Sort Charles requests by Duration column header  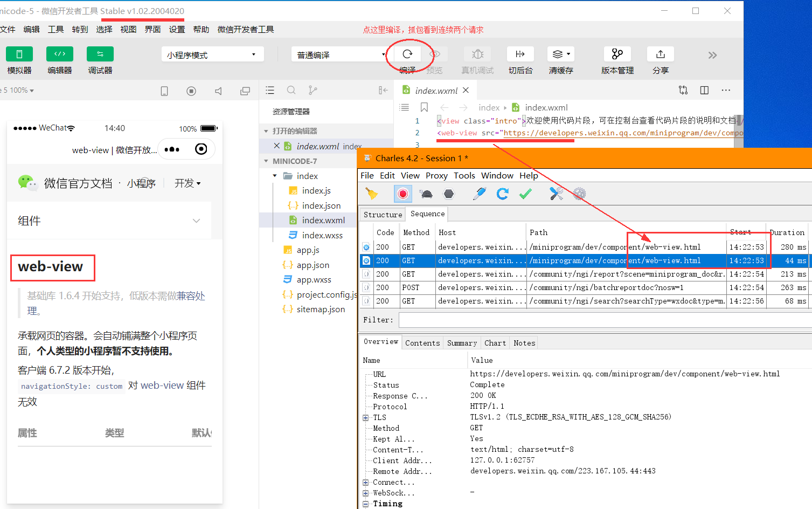click(x=787, y=232)
